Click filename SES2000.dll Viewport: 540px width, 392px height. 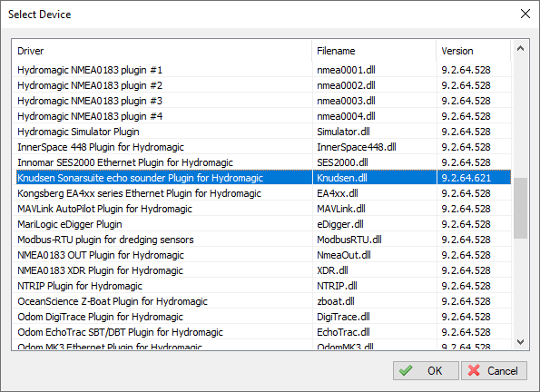[342, 162]
